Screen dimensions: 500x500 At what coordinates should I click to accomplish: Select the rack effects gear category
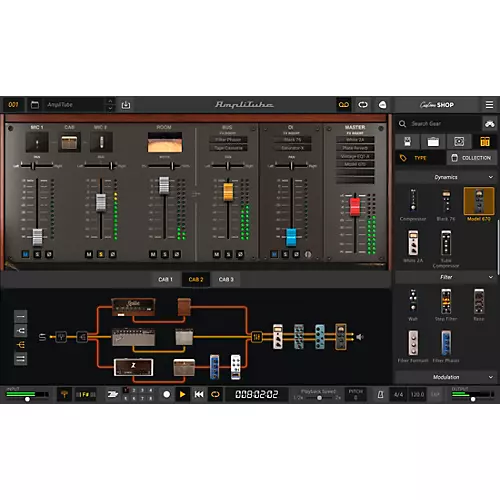coord(485,142)
